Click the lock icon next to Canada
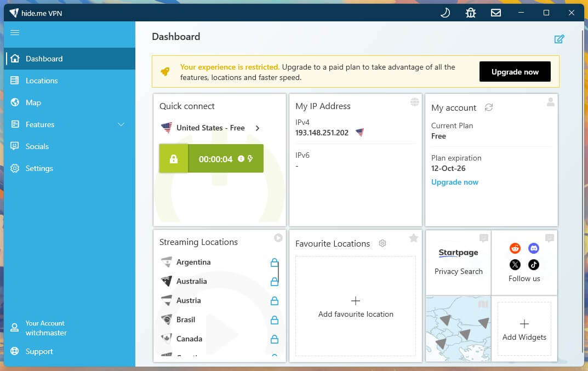 275,339
